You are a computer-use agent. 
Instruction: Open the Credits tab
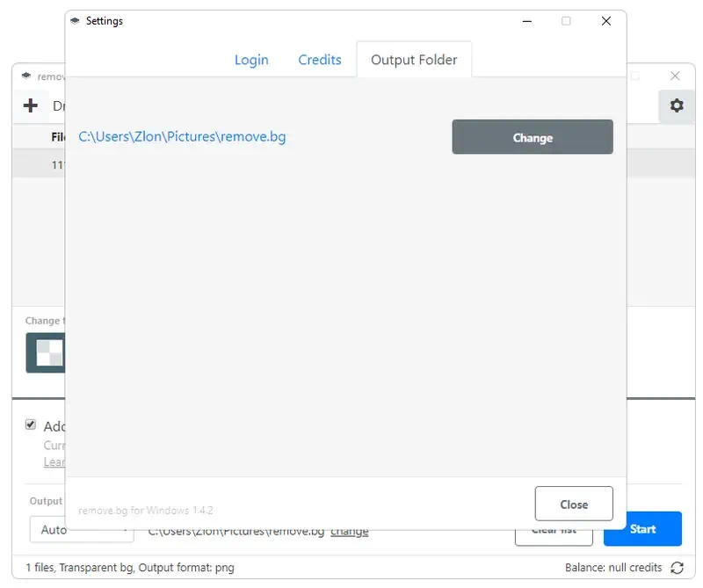click(x=320, y=60)
